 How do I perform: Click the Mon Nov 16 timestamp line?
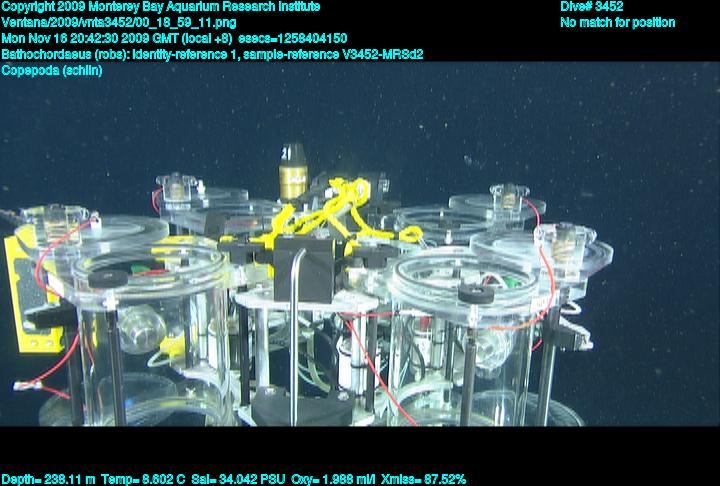174,39
